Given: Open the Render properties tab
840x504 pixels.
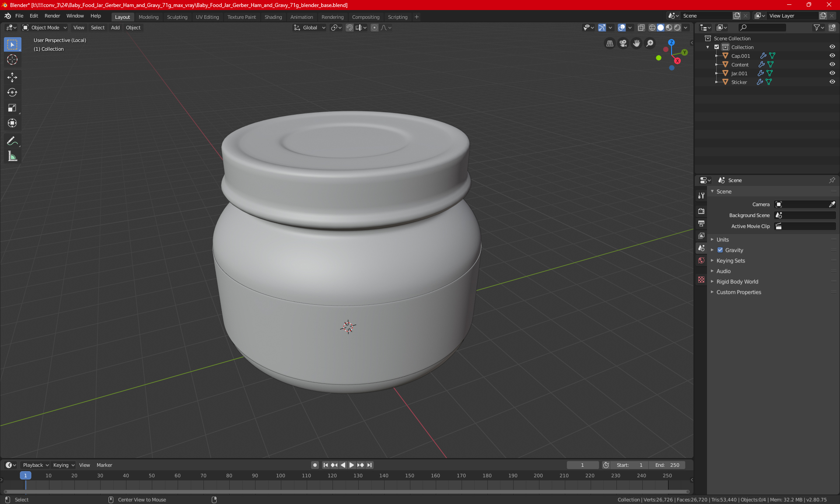Looking at the screenshot, I should click(701, 211).
